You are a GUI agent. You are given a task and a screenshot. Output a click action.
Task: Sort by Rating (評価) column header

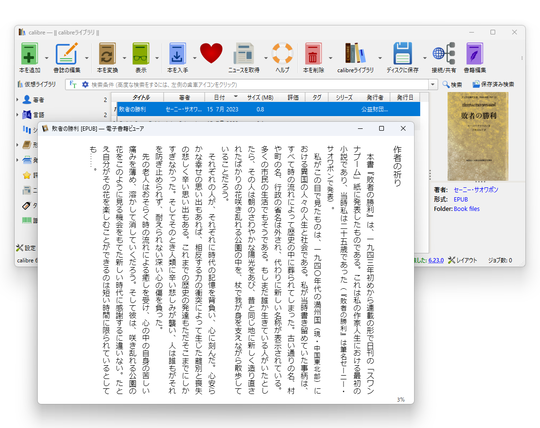click(x=293, y=97)
